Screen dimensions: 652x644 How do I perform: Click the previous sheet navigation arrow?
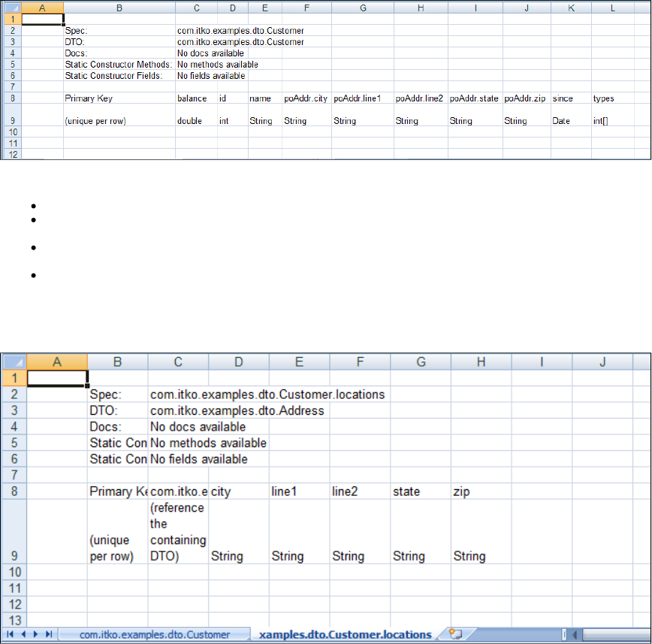23,634
